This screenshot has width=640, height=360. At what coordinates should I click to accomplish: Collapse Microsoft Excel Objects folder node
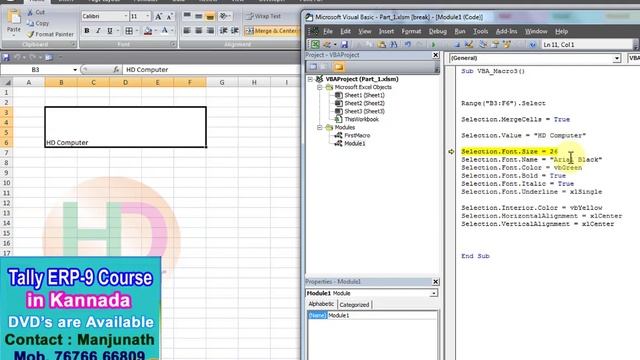[320, 87]
